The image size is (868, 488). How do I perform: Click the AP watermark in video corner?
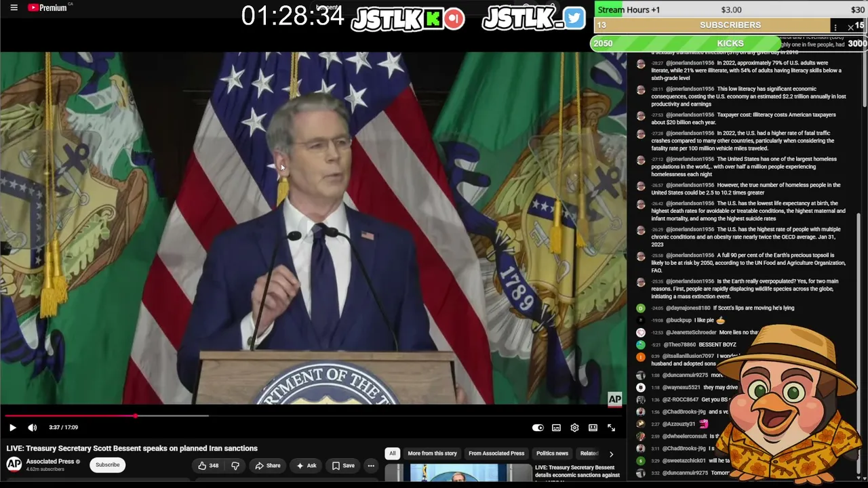click(614, 399)
